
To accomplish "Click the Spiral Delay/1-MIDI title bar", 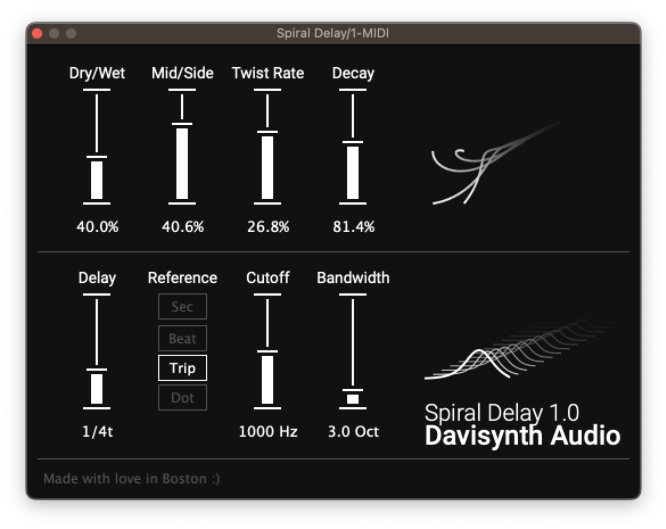I will [x=332, y=33].
